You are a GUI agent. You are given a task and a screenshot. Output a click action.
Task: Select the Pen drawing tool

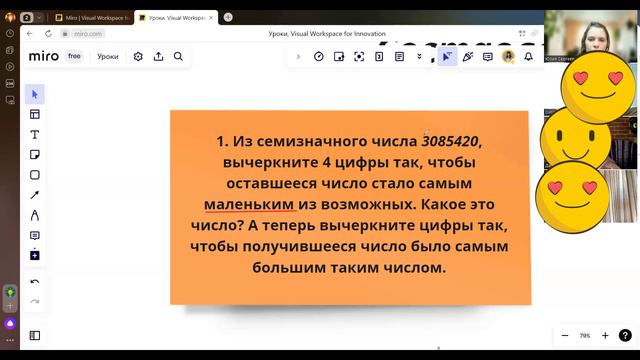35,215
